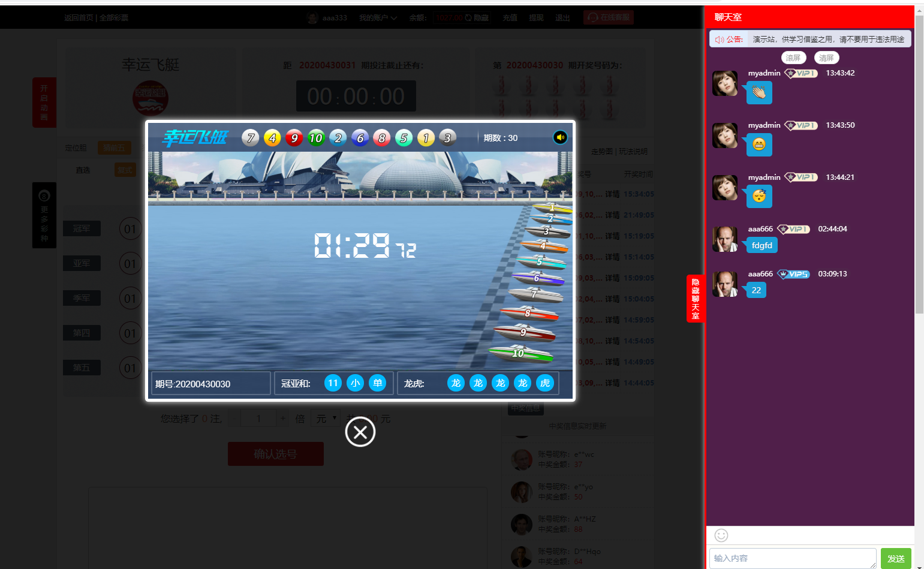Screen dimensions: 924x569
Task: Mute the boat race animation sound
Action: (x=559, y=137)
